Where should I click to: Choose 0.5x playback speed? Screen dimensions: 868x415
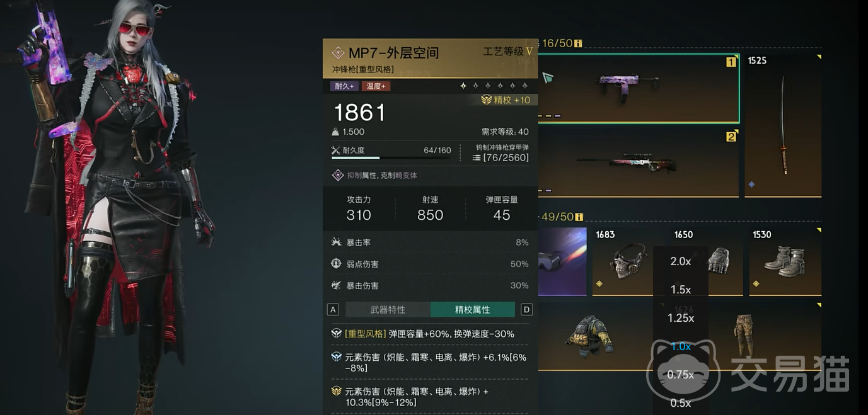point(681,403)
